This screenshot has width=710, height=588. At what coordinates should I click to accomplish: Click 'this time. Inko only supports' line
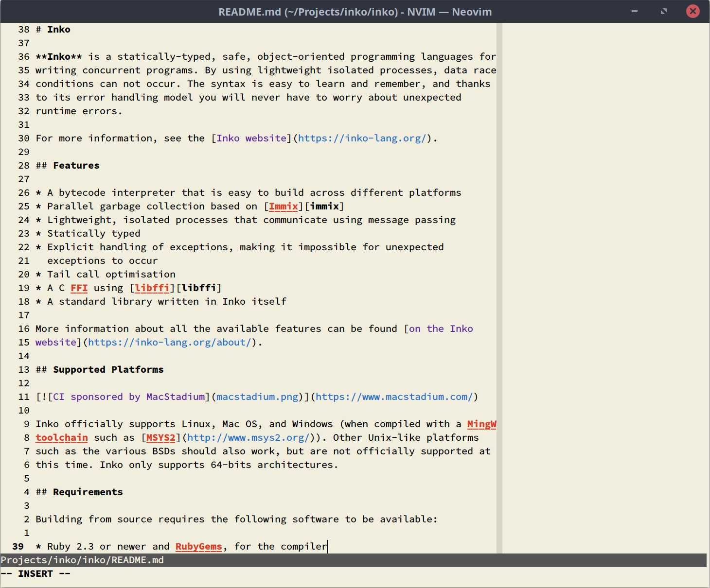(x=187, y=465)
